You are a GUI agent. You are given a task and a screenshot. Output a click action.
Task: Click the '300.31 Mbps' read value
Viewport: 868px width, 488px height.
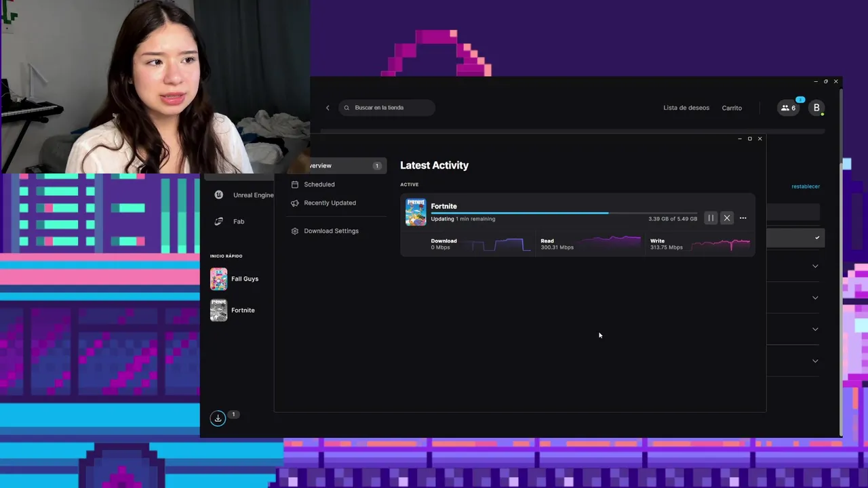(x=557, y=247)
